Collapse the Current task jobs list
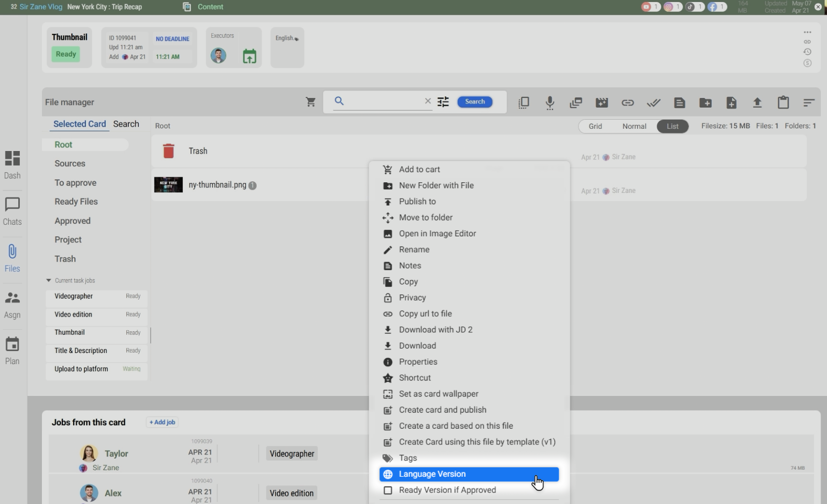 48,280
